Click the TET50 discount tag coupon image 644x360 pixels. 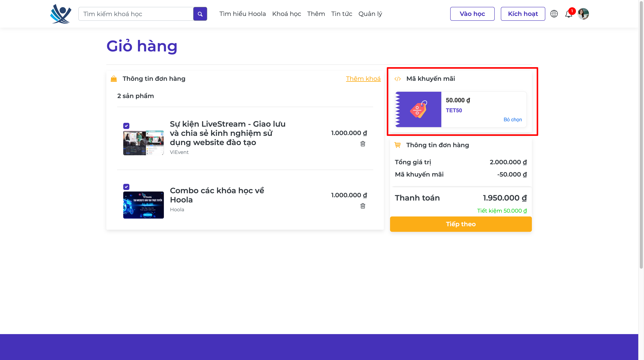[x=418, y=109]
